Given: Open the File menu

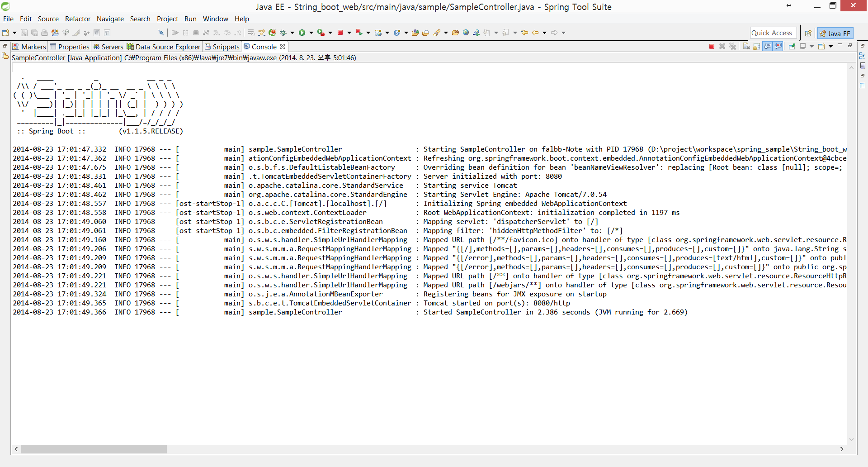Looking at the screenshot, I should click(8, 19).
